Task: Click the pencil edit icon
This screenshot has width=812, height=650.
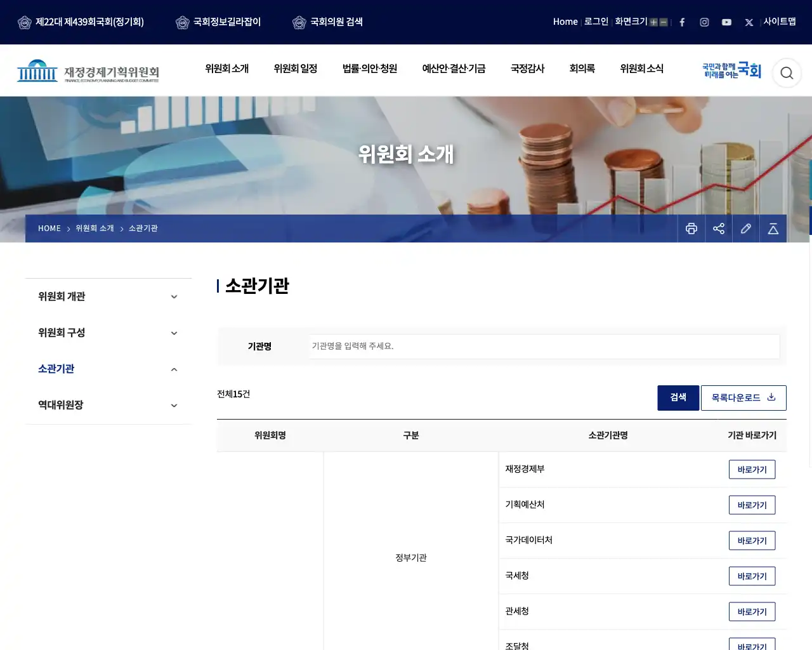Action: tap(746, 229)
